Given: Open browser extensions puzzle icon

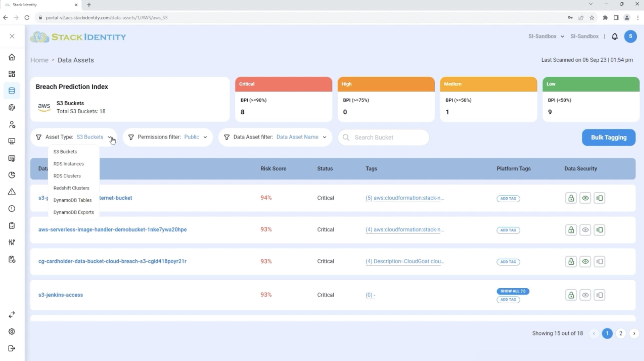Looking at the screenshot, I should tap(605, 18).
